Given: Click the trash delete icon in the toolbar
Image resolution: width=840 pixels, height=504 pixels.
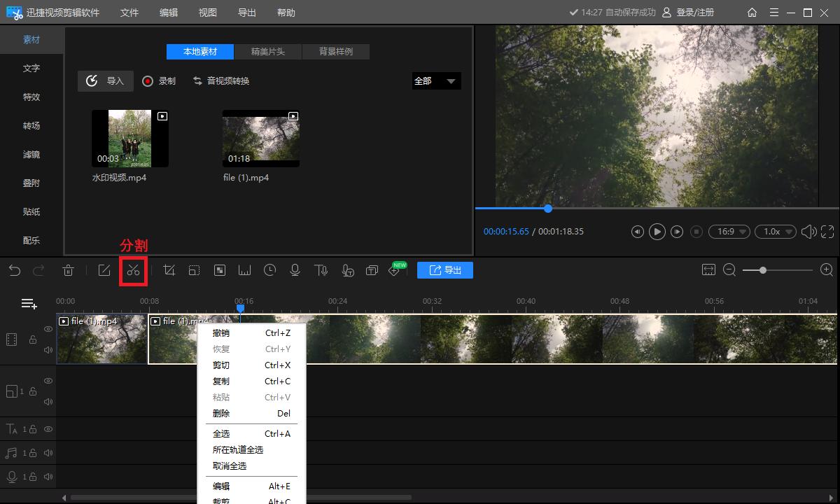Looking at the screenshot, I should point(69,270).
